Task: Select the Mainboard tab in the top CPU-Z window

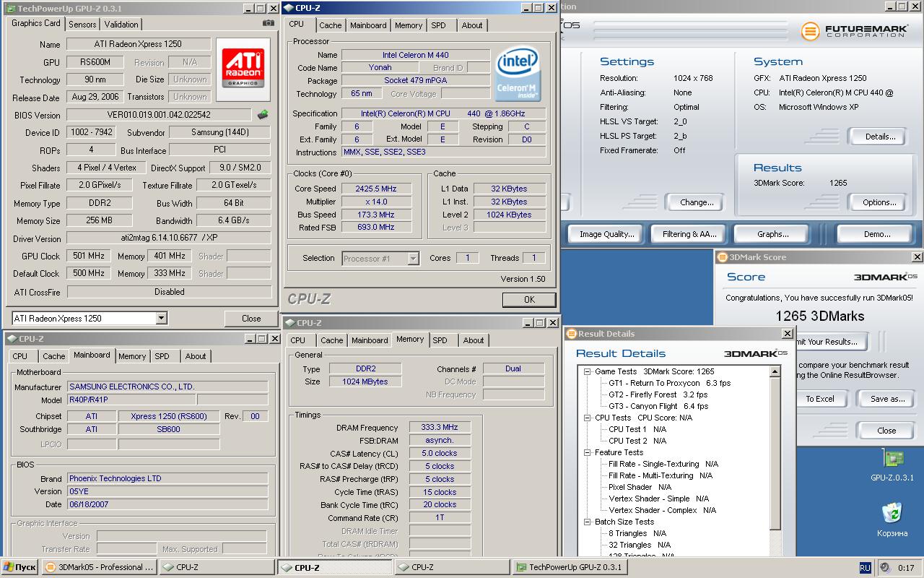Action: click(368, 25)
